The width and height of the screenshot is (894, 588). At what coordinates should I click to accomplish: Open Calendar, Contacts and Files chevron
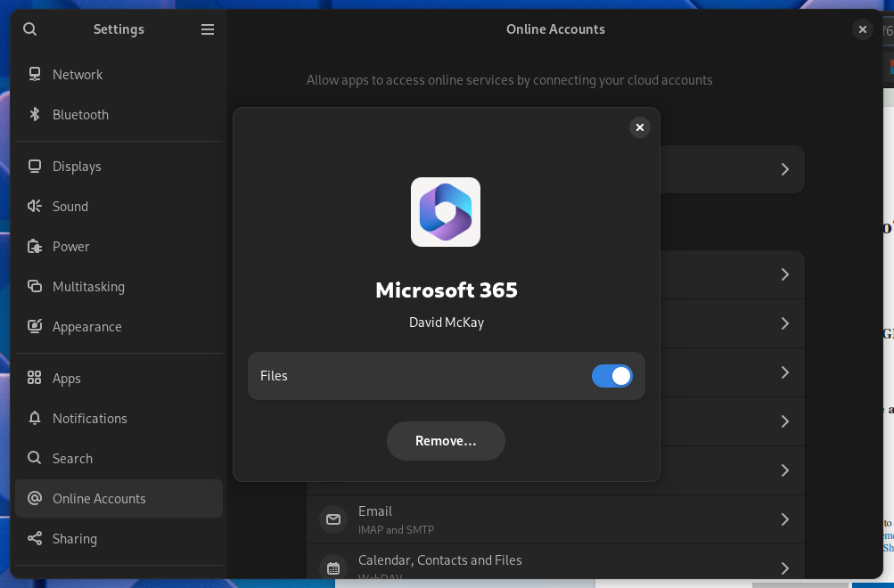click(x=785, y=568)
